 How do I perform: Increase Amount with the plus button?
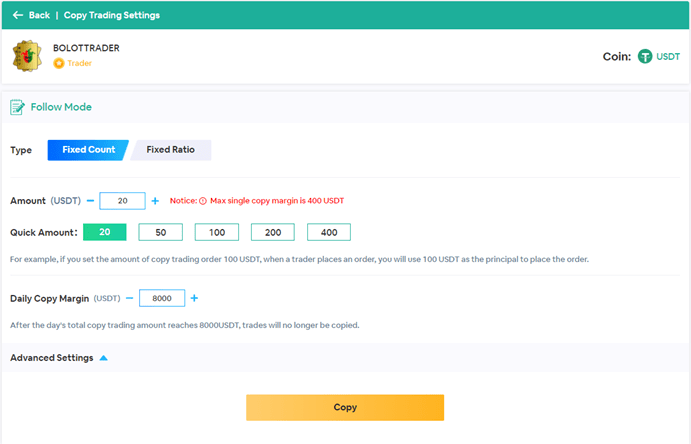(155, 201)
